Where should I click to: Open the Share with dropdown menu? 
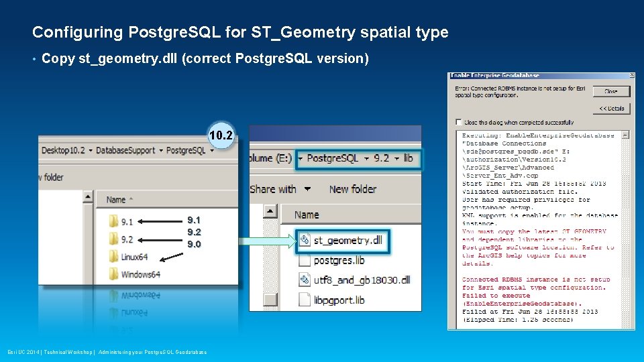280,189
